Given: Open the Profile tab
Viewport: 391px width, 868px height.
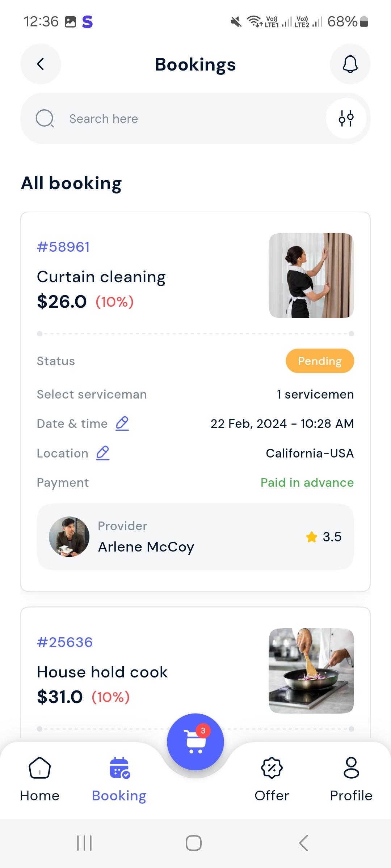Looking at the screenshot, I should (x=351, y=779).
